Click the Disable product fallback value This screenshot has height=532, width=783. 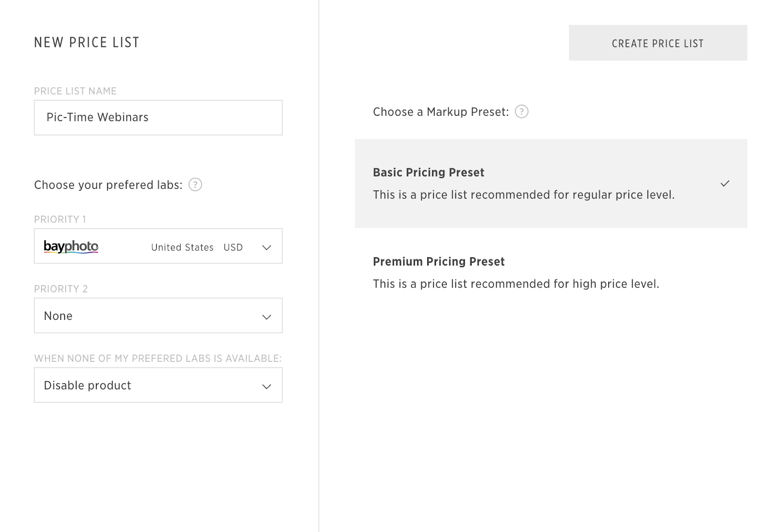click(88, 385)
